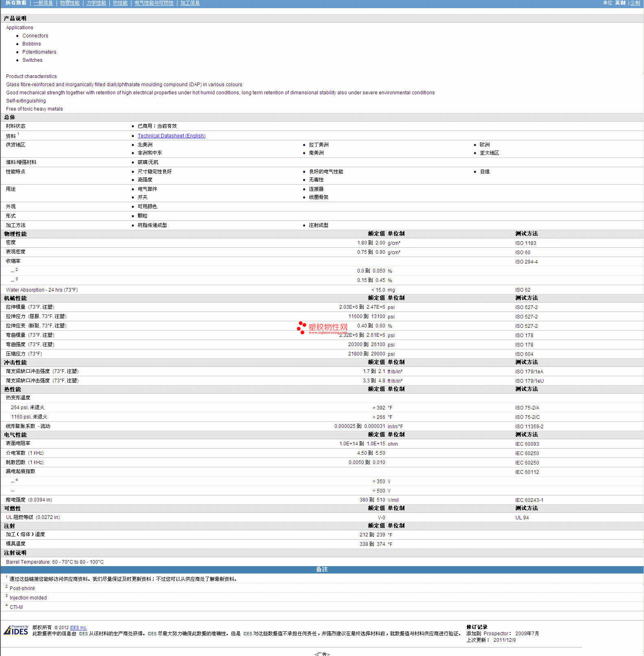Open the 电气性能与可燃性 tab
This screenshot has height=656, width=644.
[154, 3]
